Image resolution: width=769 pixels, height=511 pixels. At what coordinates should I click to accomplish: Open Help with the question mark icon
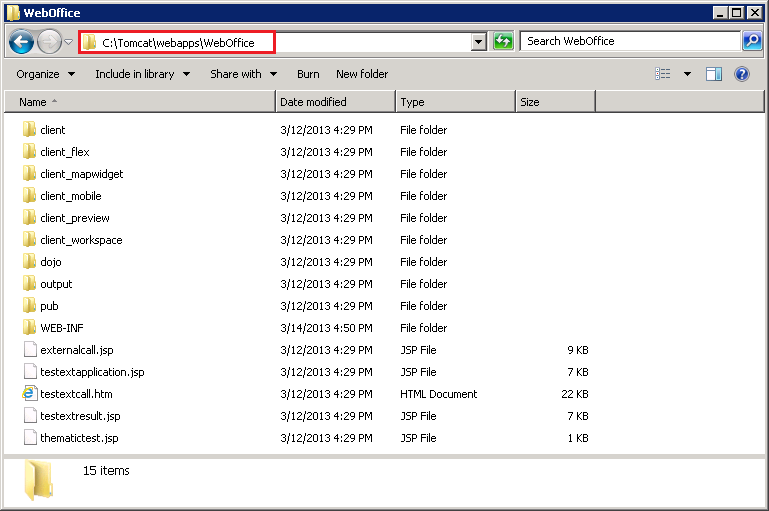(x=742, y=74)
